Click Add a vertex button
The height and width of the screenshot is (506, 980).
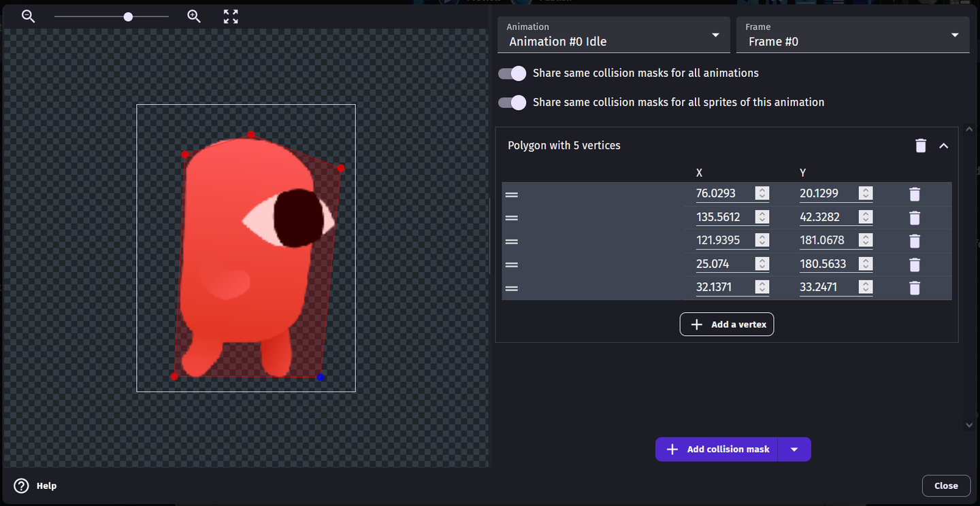point(727,324)
